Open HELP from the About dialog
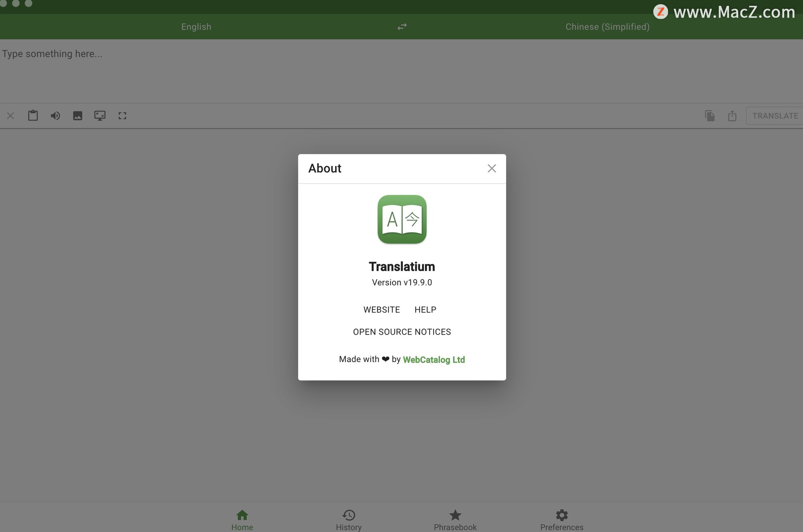Viewport: 803px width, 532px height. [x=425, y=310]
